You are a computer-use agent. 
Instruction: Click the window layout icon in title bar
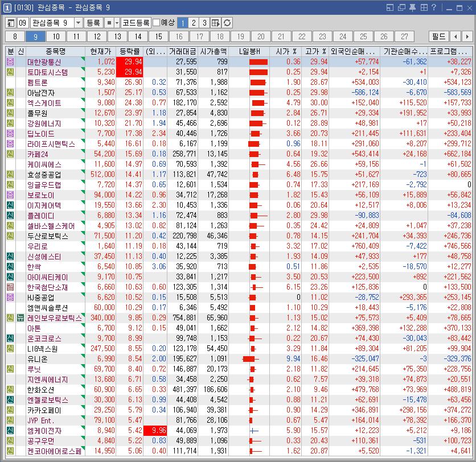pos(390,7)
